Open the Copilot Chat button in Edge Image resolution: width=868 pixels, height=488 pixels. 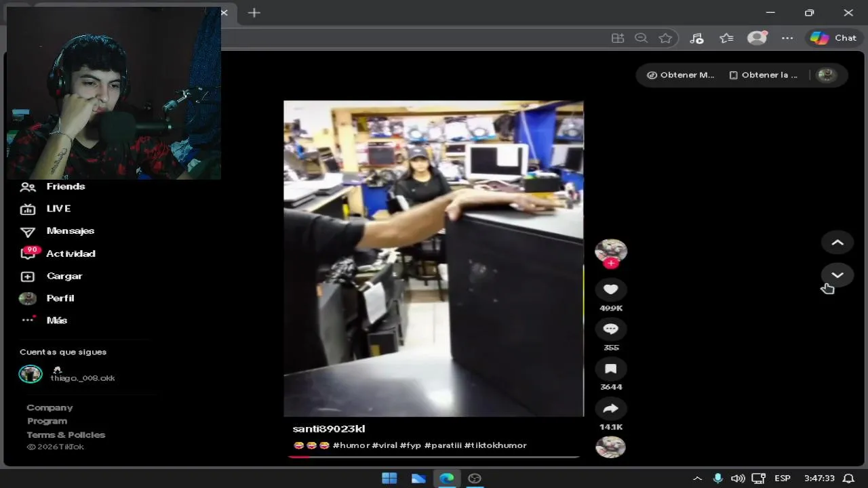[x=833, y=38]
